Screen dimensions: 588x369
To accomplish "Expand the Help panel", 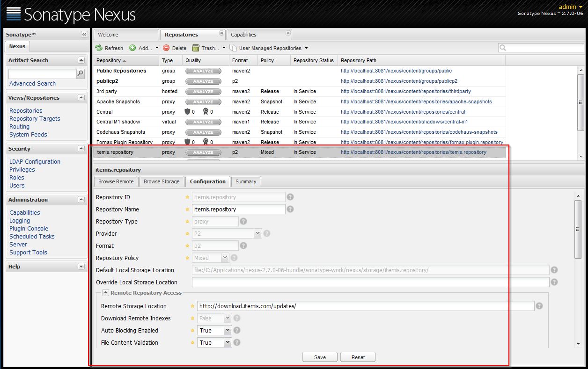I will pos(81,267).
